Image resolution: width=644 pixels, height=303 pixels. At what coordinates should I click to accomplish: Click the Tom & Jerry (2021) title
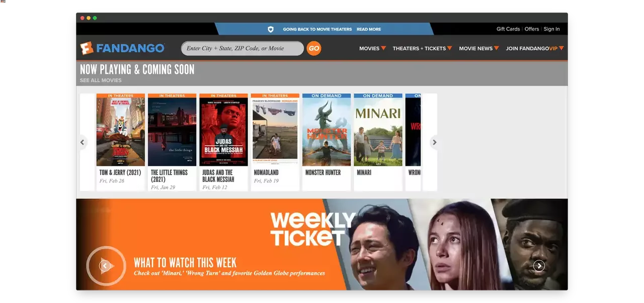coord(120,172)
